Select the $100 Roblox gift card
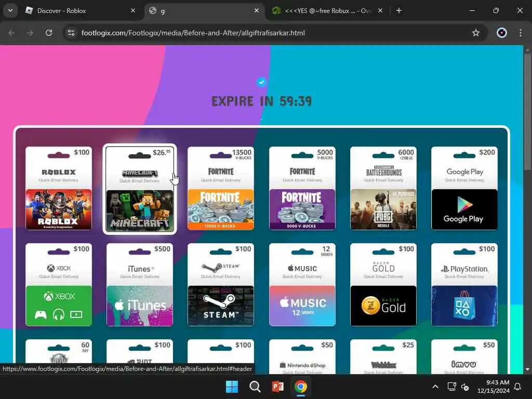 [58, 188]
